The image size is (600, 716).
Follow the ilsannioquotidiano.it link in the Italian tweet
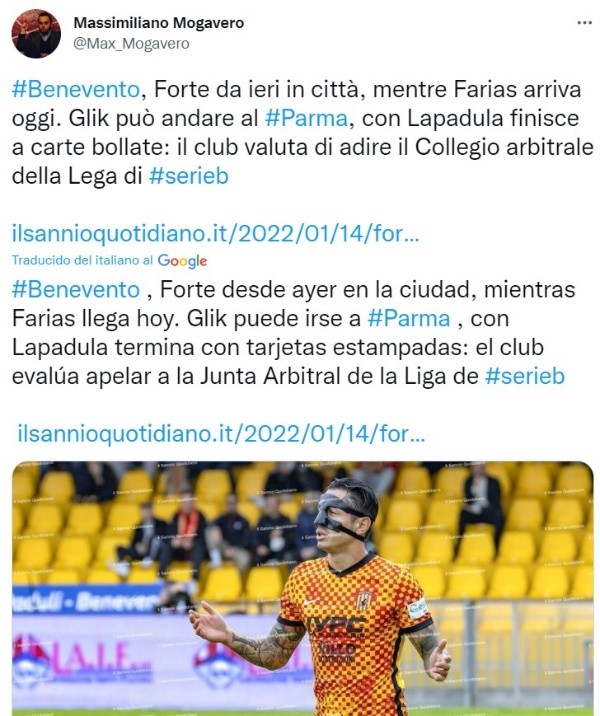215,234
